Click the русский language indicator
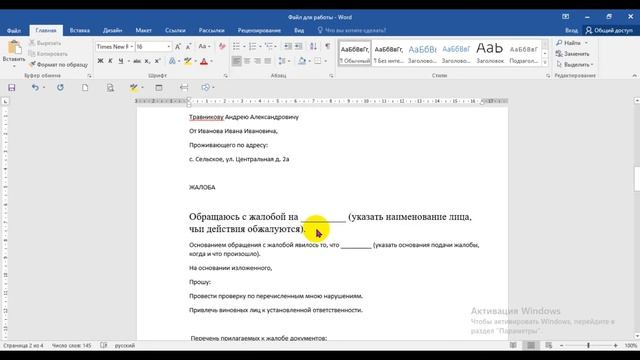This screenshot has width=640, height=360. [x=124, y=345]
